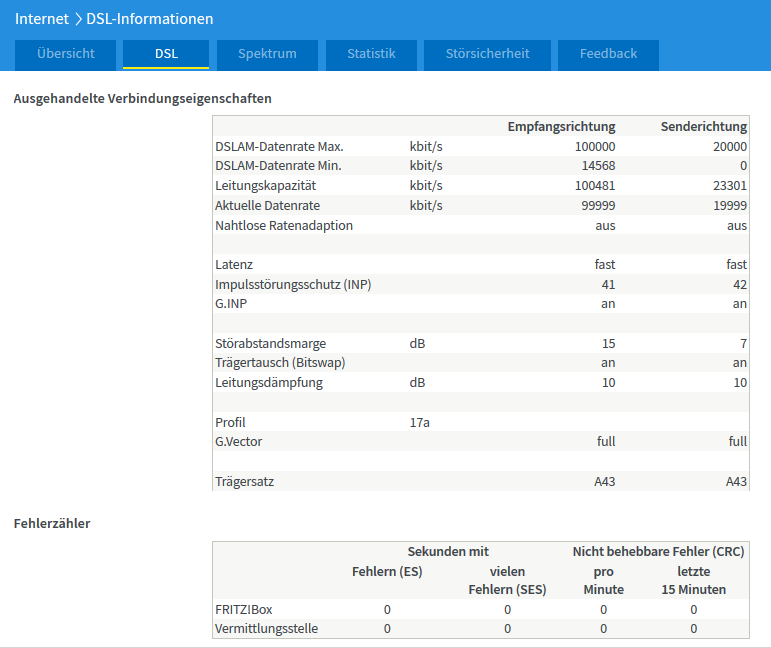Click the Profil value 17a
Viewport: 771px width, 648px height.
point(420,422)
